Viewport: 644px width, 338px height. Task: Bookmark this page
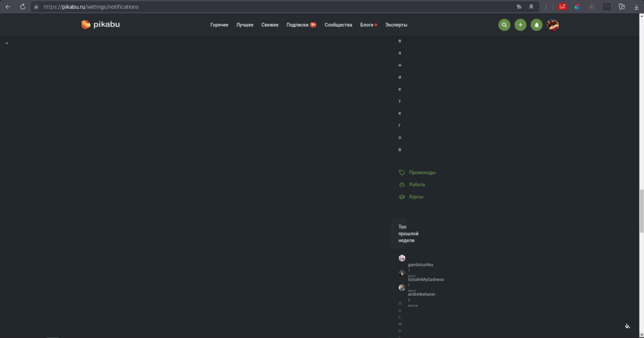531,7
